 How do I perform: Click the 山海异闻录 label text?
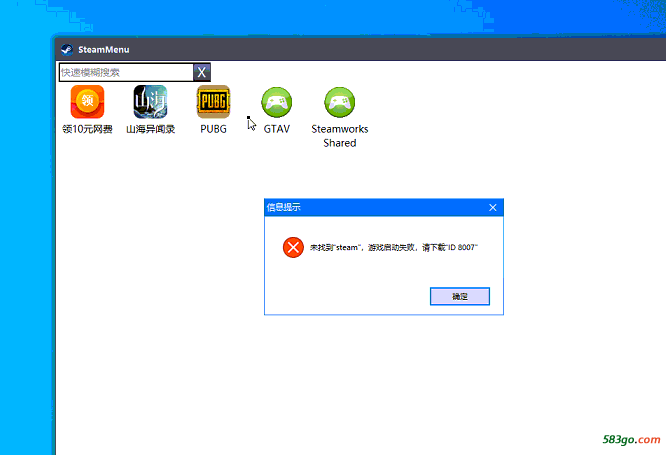[150, 129]
